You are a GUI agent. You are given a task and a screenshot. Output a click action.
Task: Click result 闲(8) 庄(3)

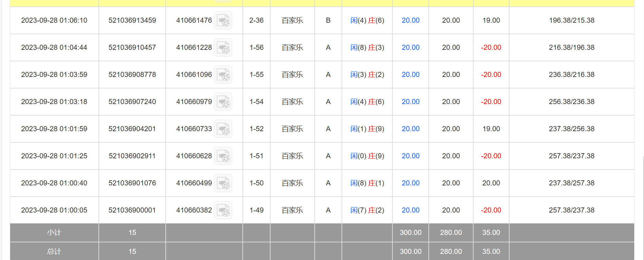[367, 47]
